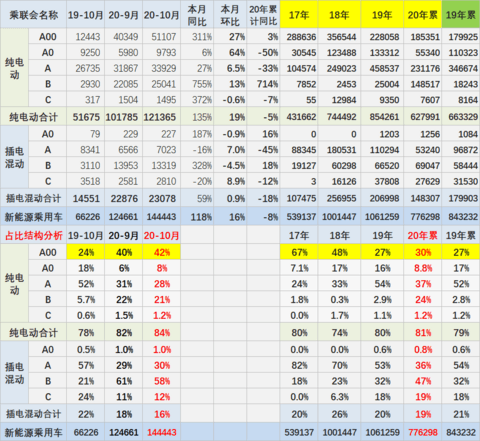480x441 pixels.
Task: Click cell value 121365 in the 纯电动合计 row
Action: click(x=162, y=117)
